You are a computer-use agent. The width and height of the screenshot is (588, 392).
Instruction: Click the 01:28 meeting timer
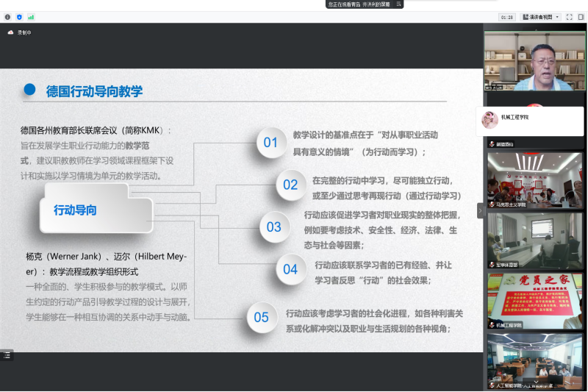pyautogui.click(x=507, y=16)
